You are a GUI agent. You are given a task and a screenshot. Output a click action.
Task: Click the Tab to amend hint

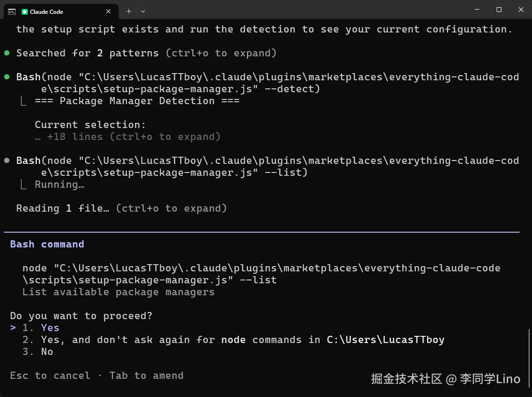click(146, 376)
